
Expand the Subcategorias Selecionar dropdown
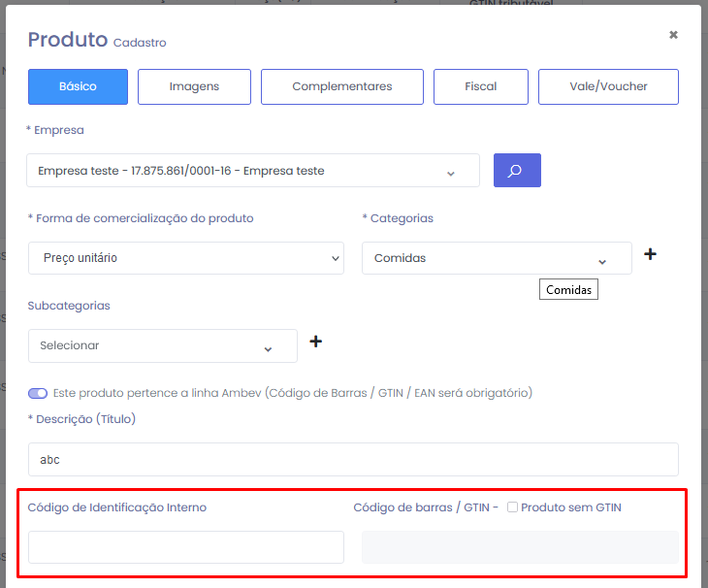tap(162, 345)
